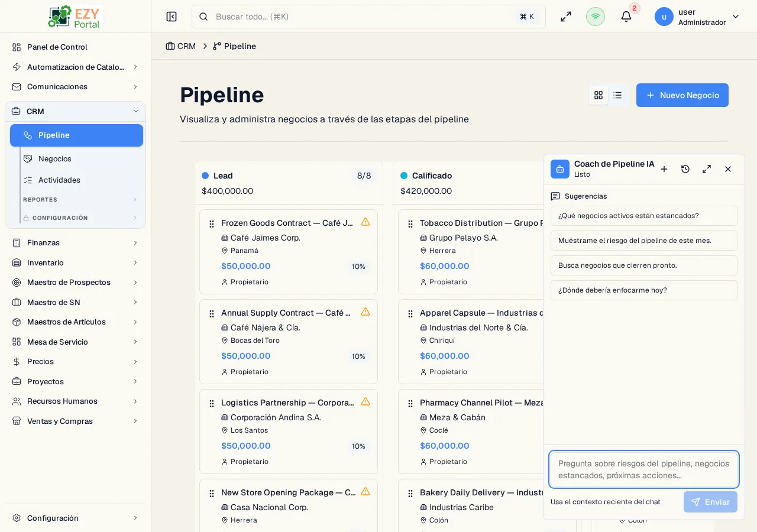The height and width of the screenshot is (532, 757).
Task: Click the Coach de Pipeline robot icon
Action: [x=560, y=169]
